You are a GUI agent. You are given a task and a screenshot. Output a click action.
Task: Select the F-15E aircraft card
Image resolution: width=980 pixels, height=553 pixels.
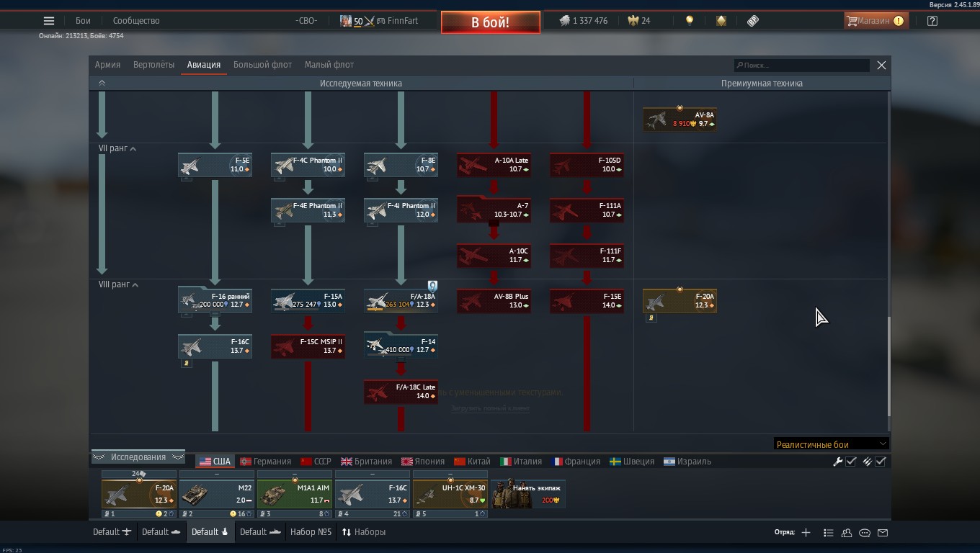click(x=587, y=301)
